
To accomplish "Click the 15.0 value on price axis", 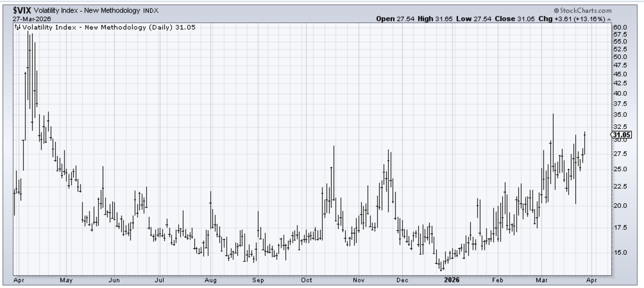I will pos(620,252).
